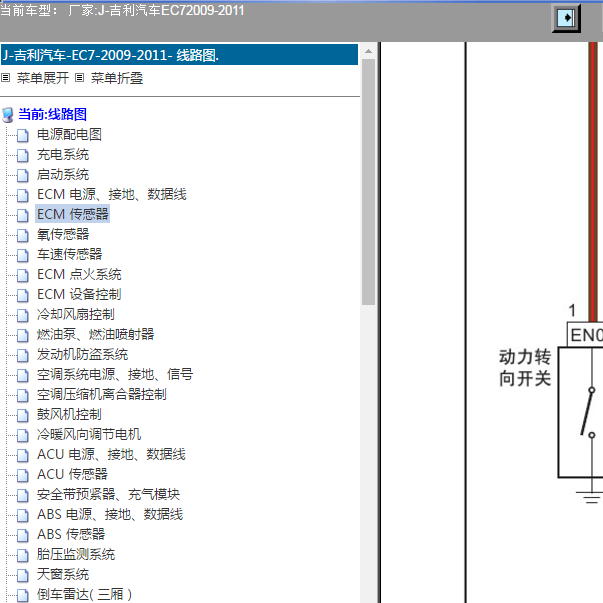
Task: Select the highlighted ECM 传感器 entry
Action: 73,214
